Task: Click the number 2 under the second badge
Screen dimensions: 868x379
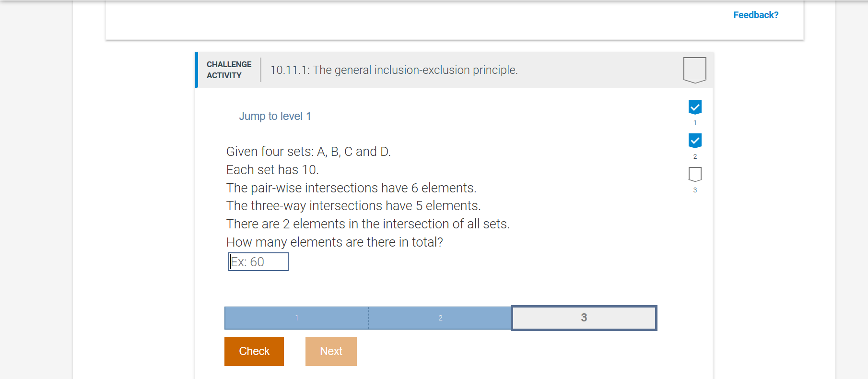Action: (695, 156)
